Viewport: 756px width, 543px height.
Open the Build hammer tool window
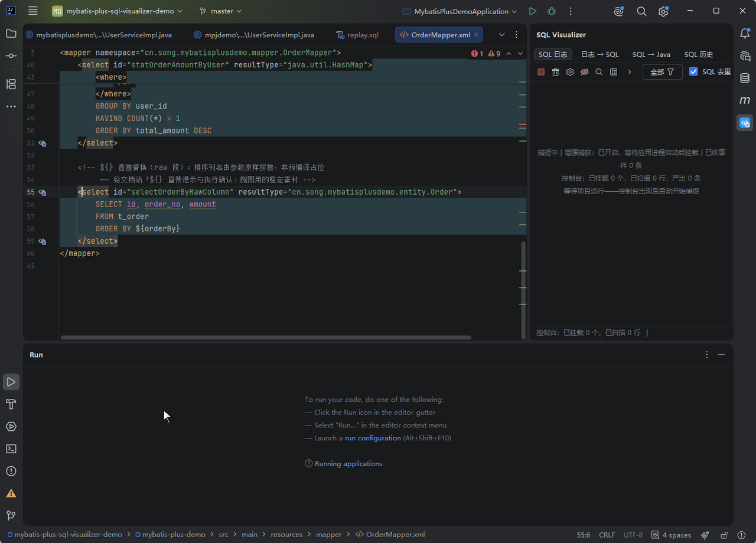(11, 404)
